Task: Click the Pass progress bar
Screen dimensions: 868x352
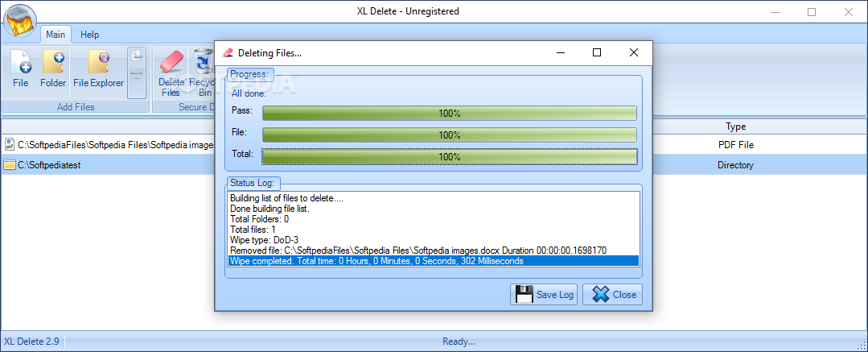Action: [450, 114]
